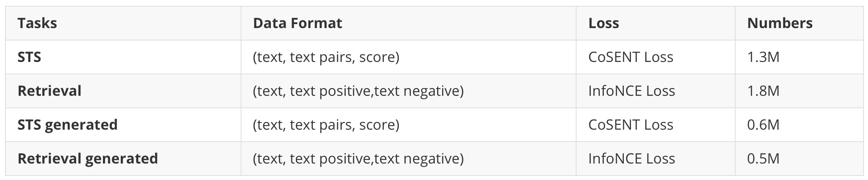Select the Retrieval generated task cell

point(88,159)
